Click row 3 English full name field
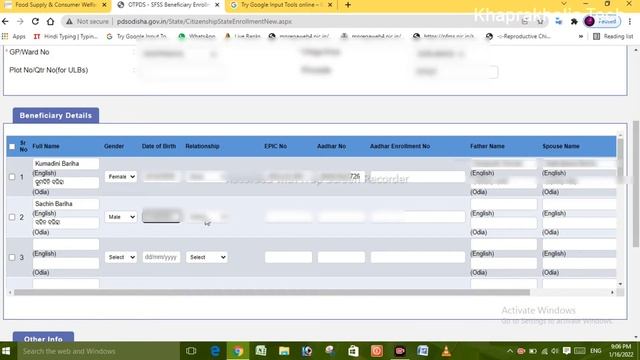640x360 pixels. 66,244
